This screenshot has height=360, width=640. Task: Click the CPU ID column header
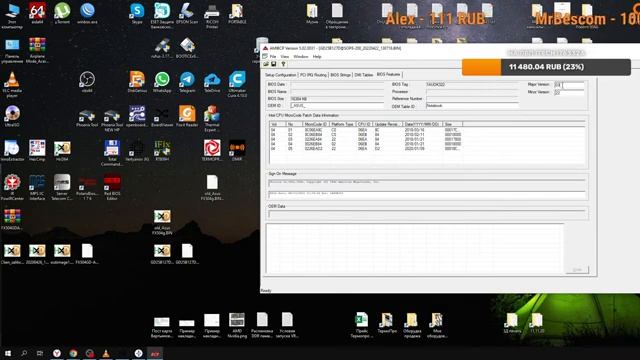tap(364, 124)
